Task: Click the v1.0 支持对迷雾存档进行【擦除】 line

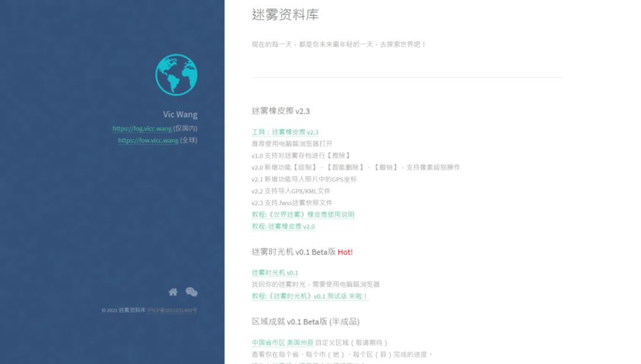Action: tap(302, 156)
